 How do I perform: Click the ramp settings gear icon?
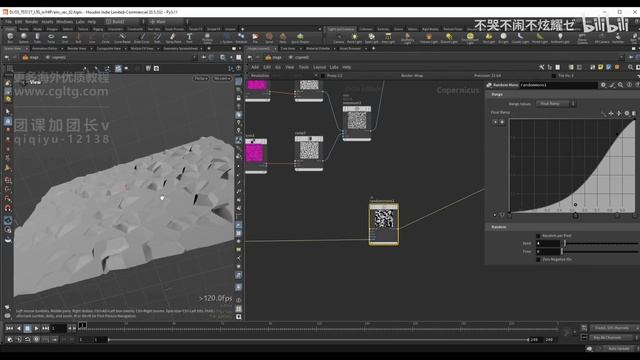[x=627, y=113]
